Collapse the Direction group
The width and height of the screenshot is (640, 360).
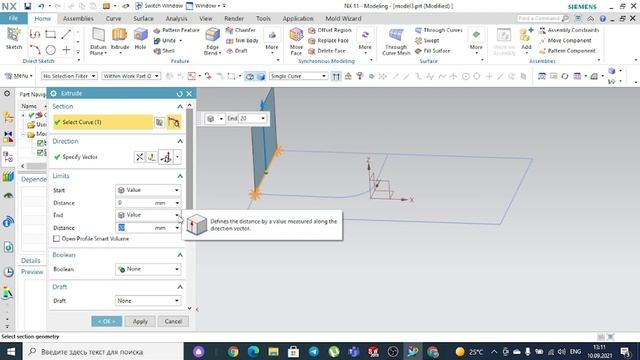point(180,141)
